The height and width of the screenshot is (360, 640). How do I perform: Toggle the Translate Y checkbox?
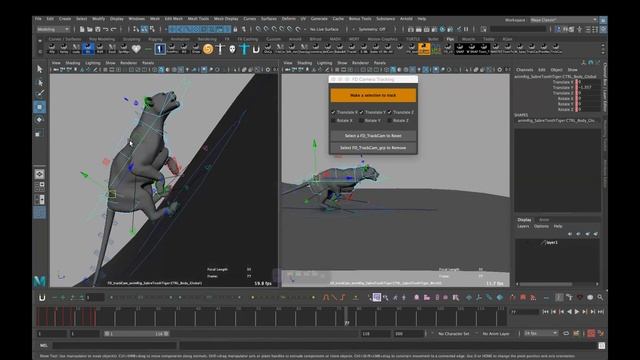pyautogui.click(x=361, y=112)
